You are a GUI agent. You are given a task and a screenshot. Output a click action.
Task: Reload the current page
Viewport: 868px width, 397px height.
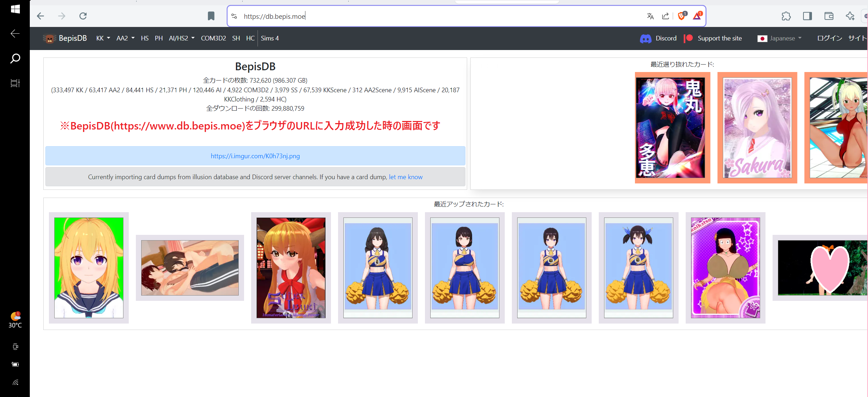click(x=83, y=16)
